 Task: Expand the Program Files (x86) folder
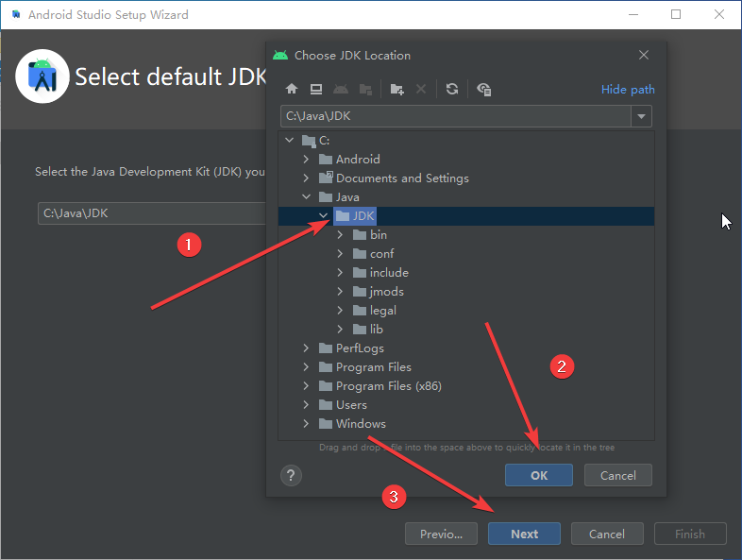pyautogui.click(x=306, y=386)
